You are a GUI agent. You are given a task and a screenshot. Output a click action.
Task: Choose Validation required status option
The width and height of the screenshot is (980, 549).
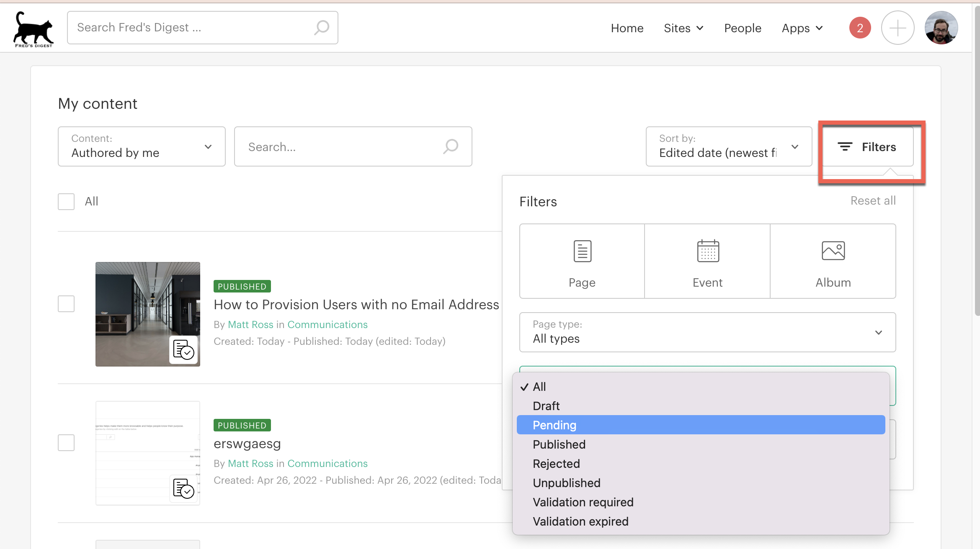583,502
